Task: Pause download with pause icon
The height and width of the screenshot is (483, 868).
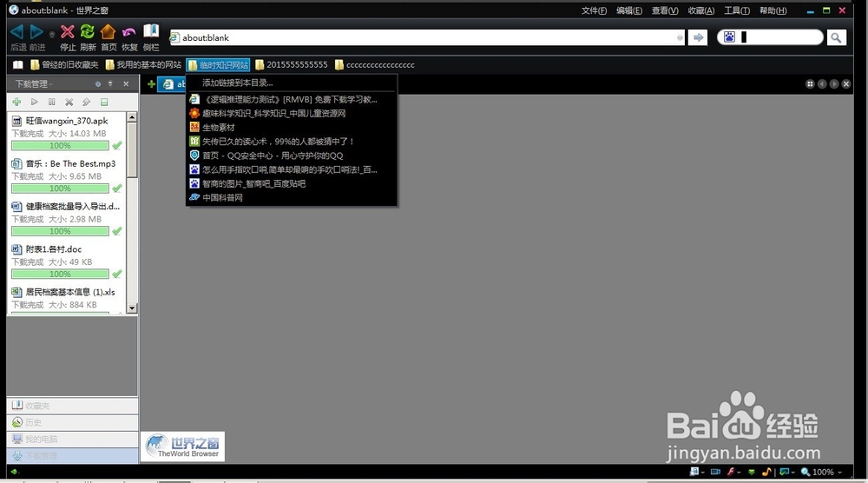Action: (x=51, y=102)
